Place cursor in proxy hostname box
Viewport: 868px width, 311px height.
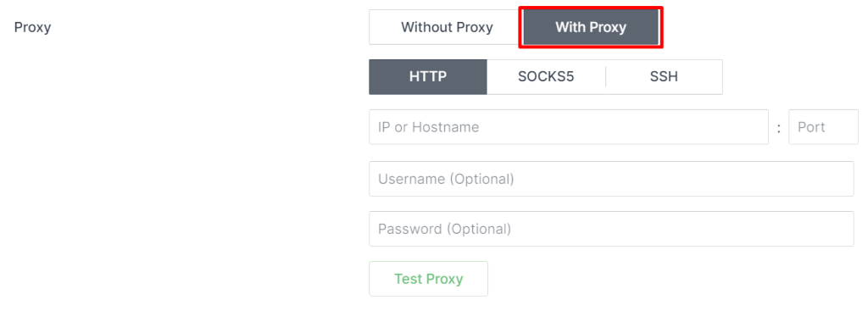(569, 127)
